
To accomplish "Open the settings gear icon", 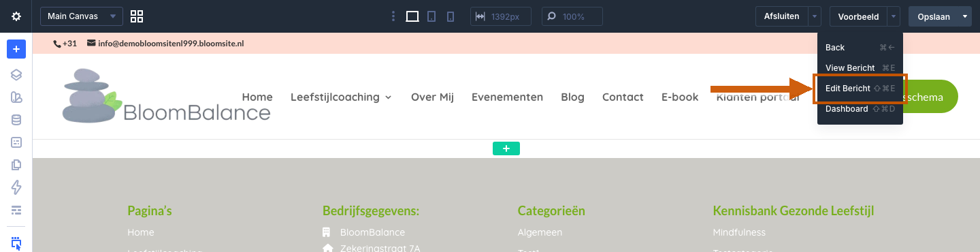I will [16, 16].
